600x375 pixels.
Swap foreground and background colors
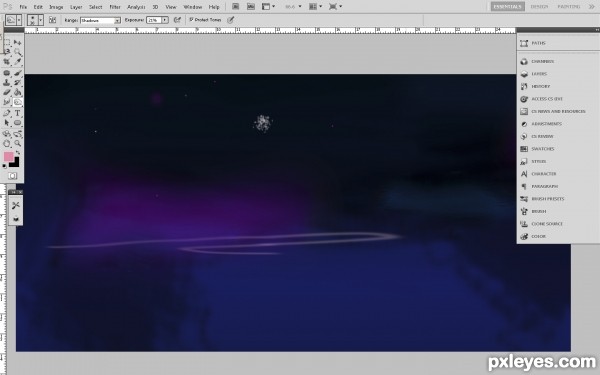[x=18, y=153]
